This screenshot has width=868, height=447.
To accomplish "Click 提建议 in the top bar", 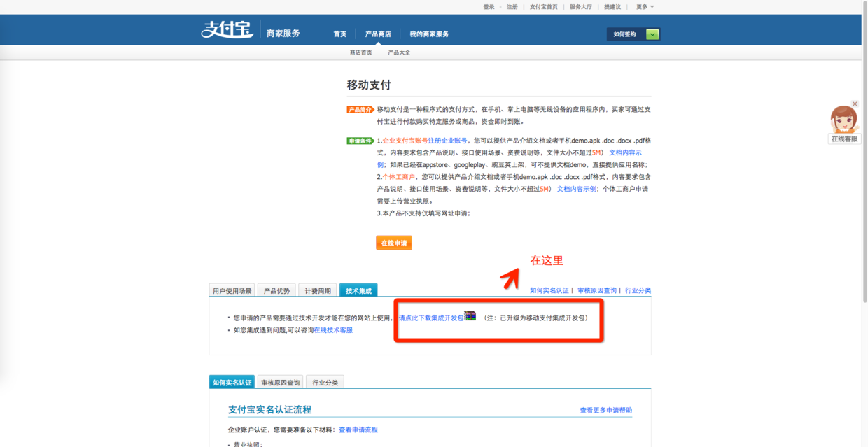I will [612, 7].
